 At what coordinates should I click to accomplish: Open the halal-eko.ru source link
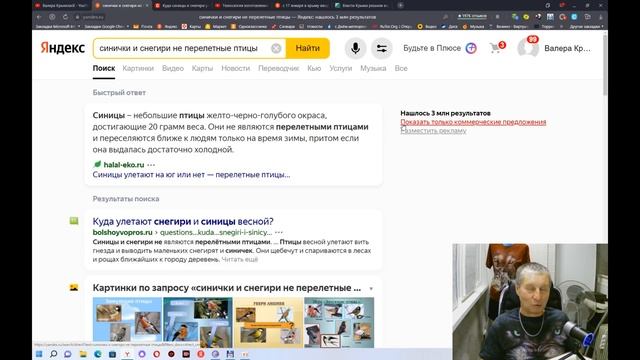point(124,164)
